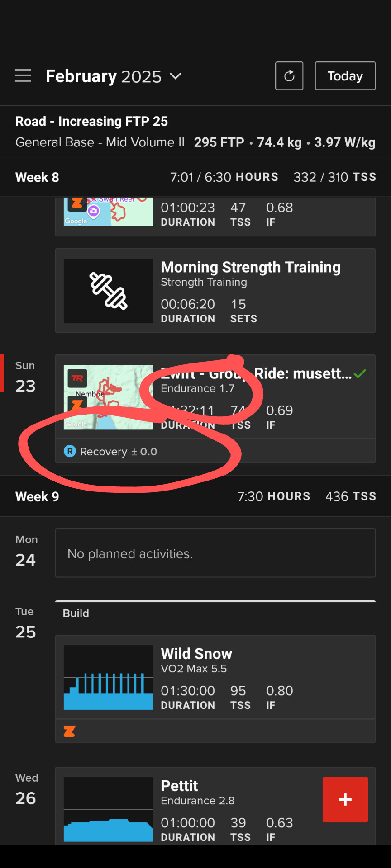Select the dumbbell strength training icon

(108, 291)
